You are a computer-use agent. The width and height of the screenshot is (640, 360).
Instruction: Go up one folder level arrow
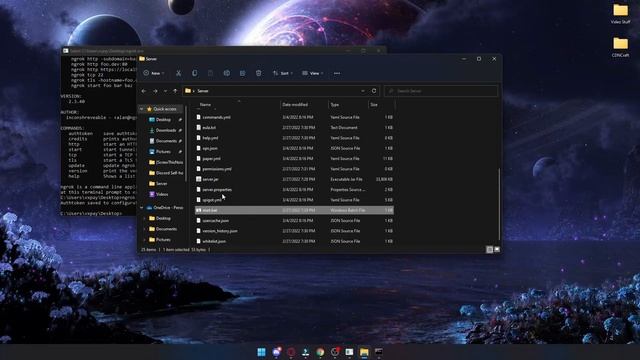(x=175, y=91)
